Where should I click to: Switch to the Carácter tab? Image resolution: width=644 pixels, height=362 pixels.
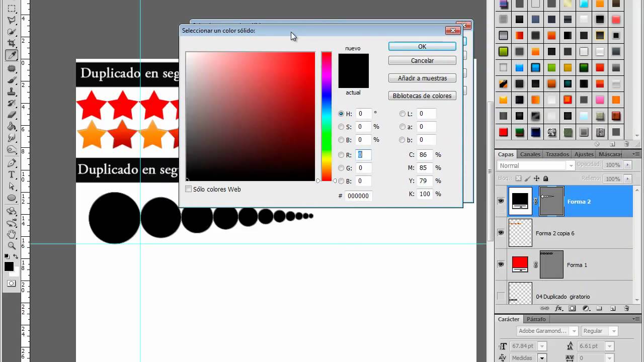(x=509, y=319)
